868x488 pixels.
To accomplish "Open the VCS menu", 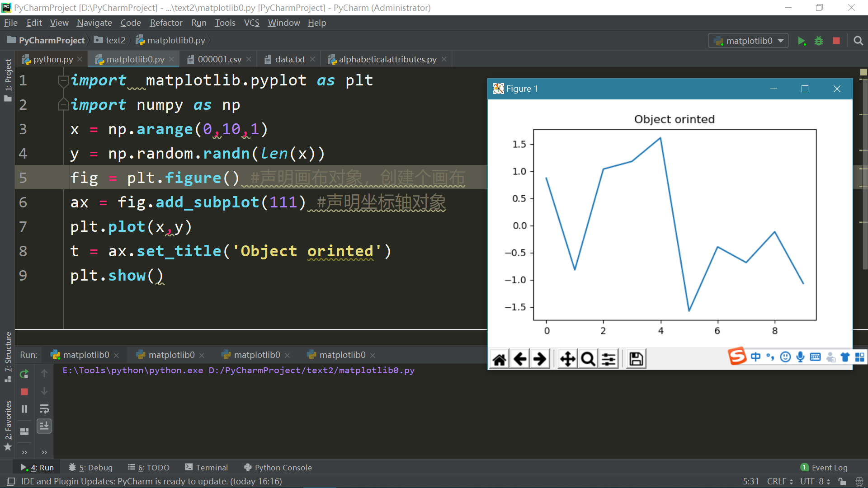I will (x=251, y=23).
